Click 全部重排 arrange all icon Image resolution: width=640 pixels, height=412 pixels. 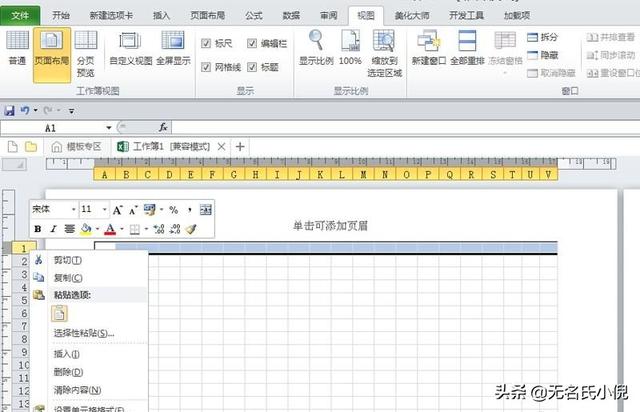467,47
